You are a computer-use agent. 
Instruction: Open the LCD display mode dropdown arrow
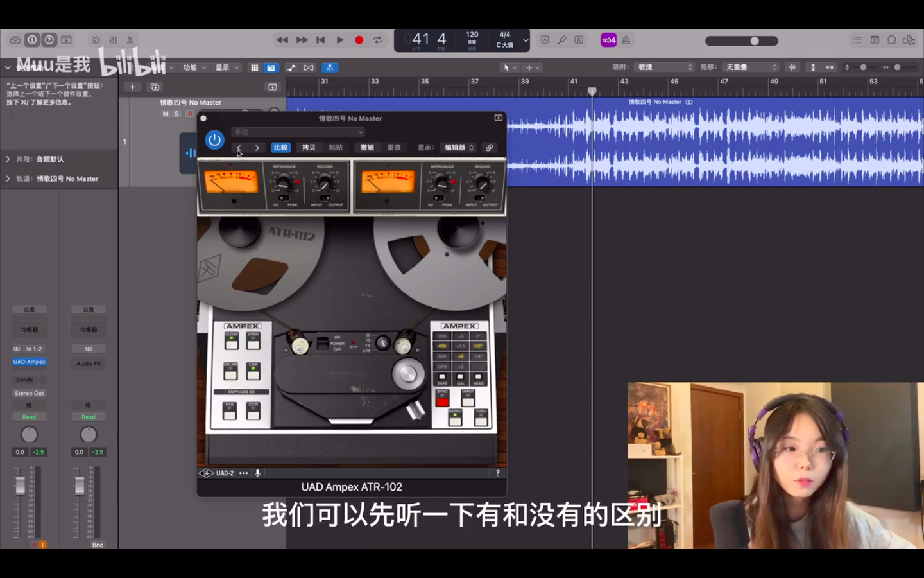tap(526, 40)
